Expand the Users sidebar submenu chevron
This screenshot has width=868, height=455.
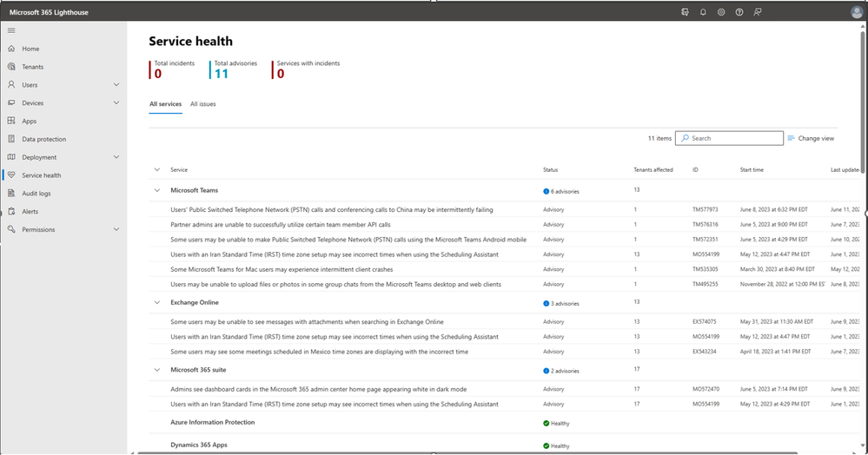(116, 85)
